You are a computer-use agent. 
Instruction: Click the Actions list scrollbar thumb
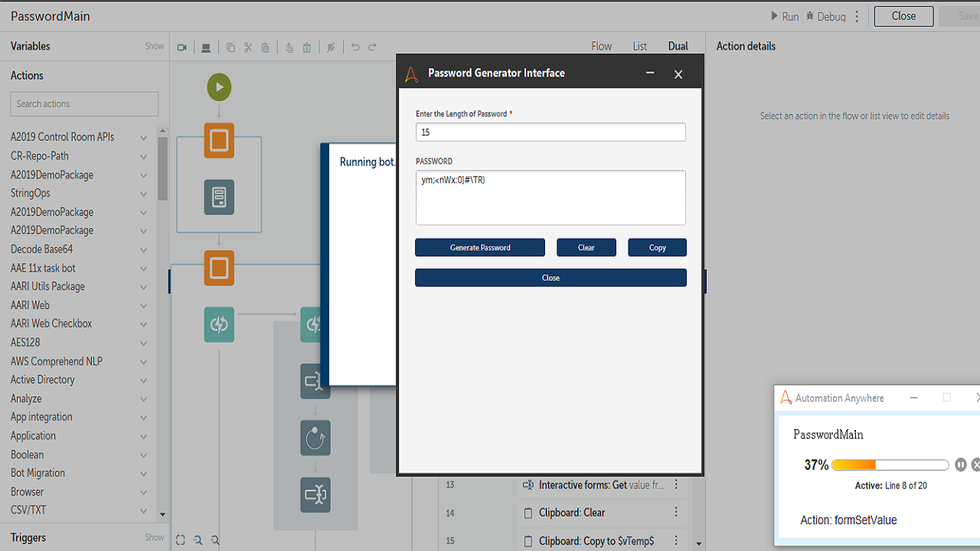(162, 168)
